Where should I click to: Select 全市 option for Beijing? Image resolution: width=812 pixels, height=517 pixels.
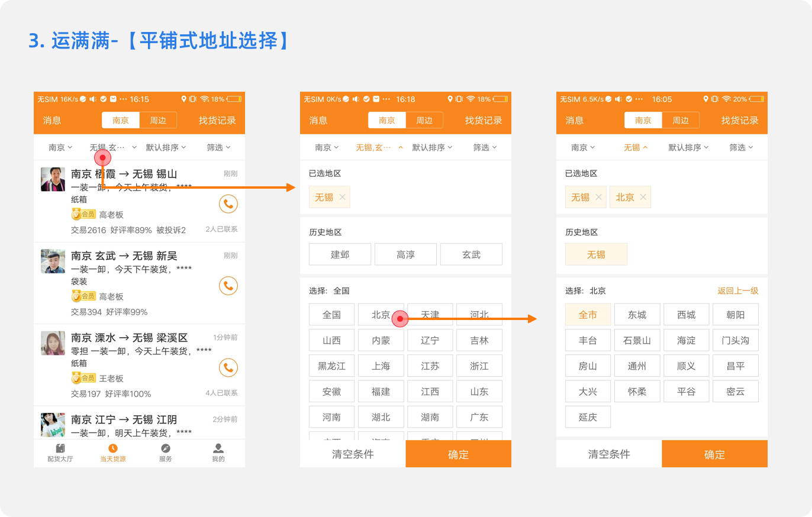(588, 315)
